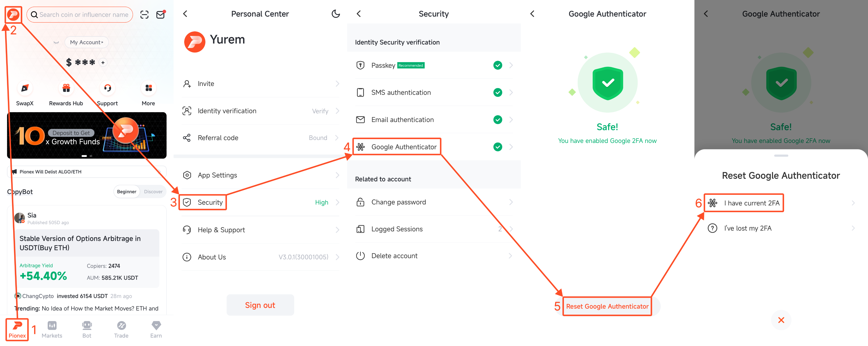Viewport: 868px width, 346px height.
Task: Go back from dimmed Google Authenticator screen
Action: 706,14
